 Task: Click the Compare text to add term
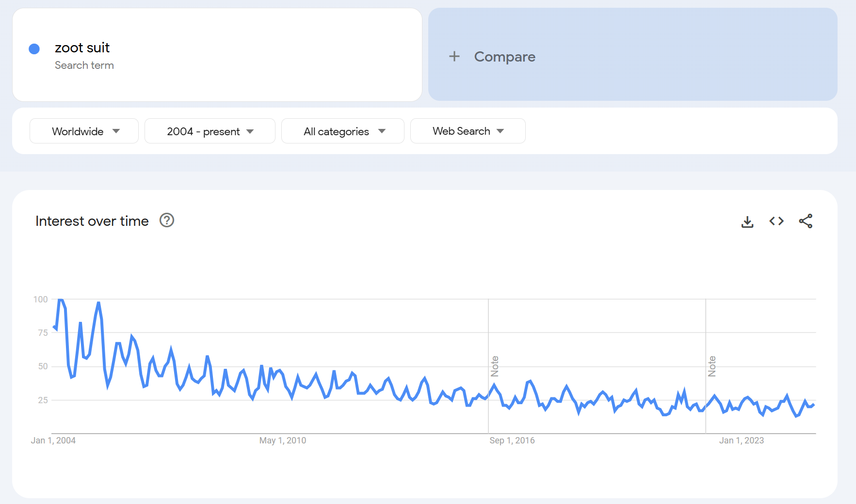coord(504,57)
